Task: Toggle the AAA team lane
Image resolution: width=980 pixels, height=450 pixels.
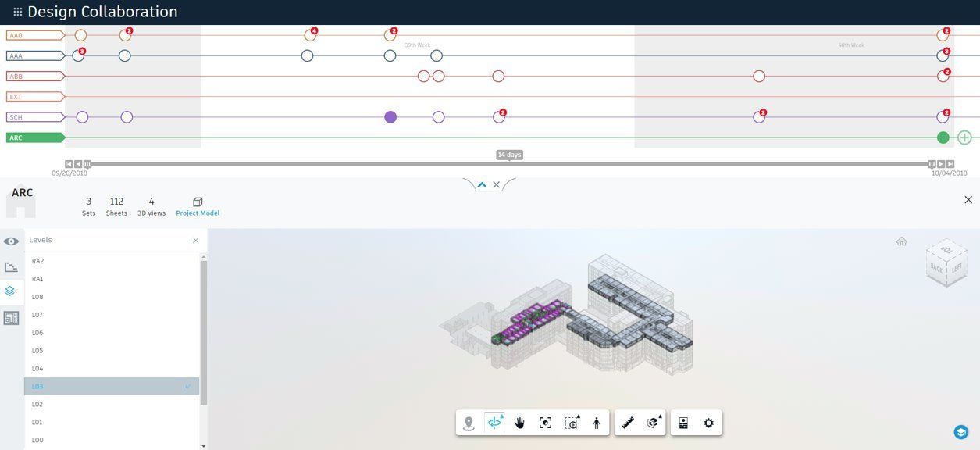Action: pyautogui.click(x=35, y=55)
